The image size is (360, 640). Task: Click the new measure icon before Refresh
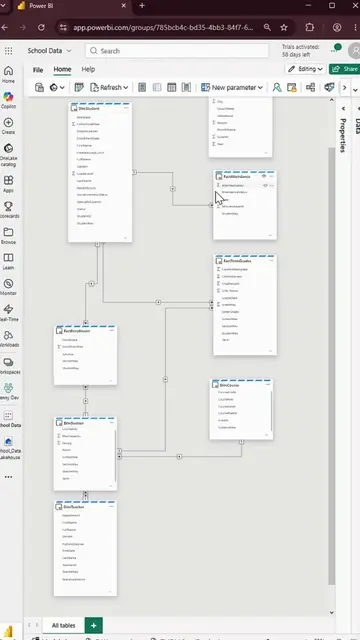[x=79, y=87]
